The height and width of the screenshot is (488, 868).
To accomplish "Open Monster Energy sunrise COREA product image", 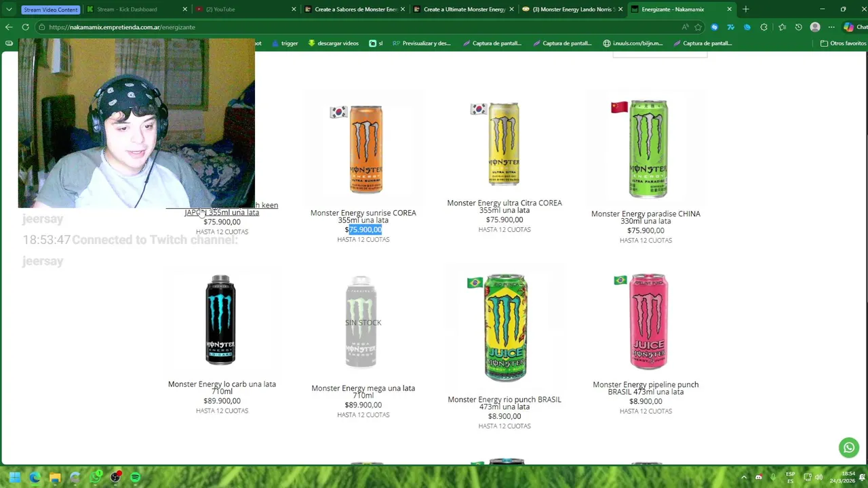I will click(366, 149).
